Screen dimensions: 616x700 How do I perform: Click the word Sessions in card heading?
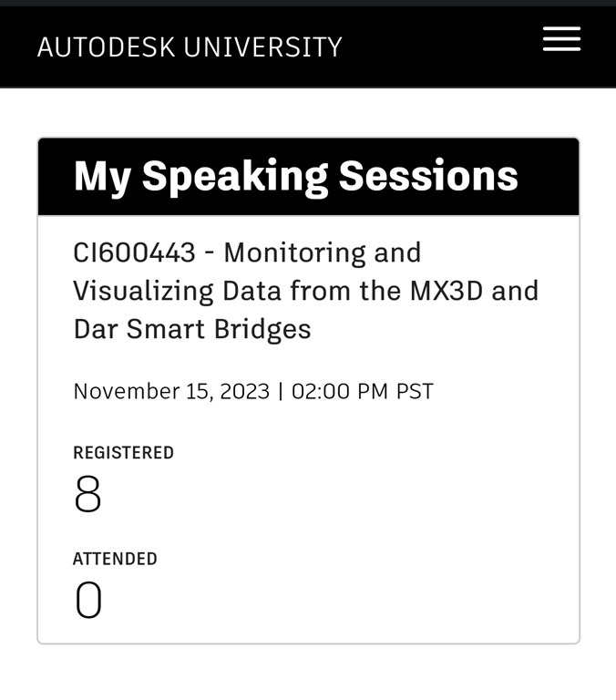point(428,176)
